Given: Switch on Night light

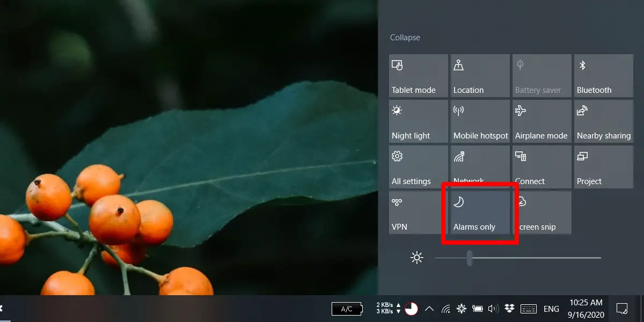Looking at the screenshot, I should coord(418,121).
